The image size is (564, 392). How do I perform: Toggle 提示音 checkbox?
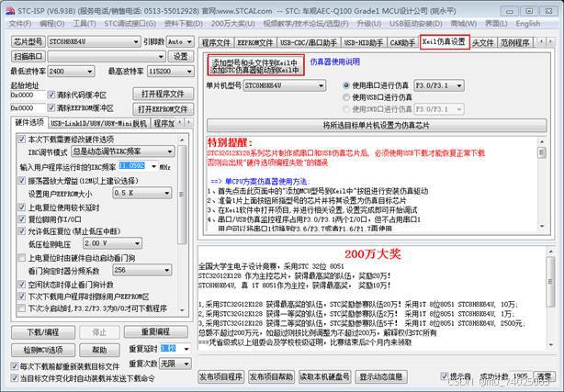pyautogui.click(x=445, y=376)
